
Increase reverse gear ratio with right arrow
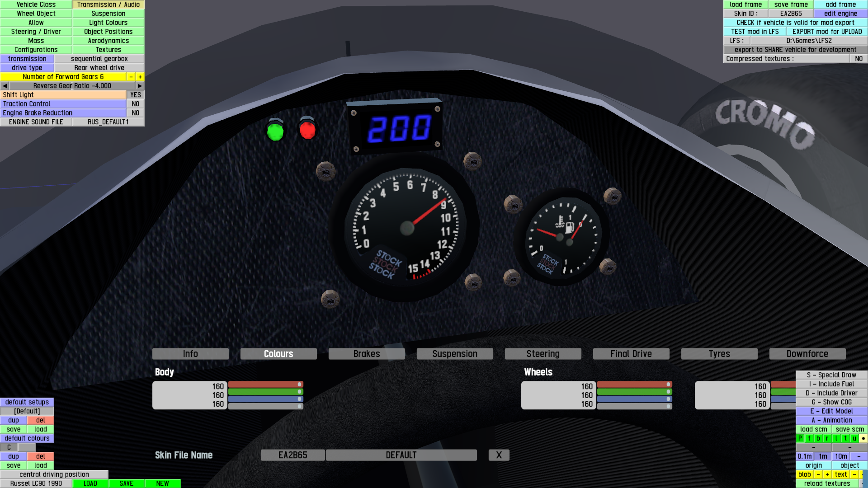click(x=140, y=86)
